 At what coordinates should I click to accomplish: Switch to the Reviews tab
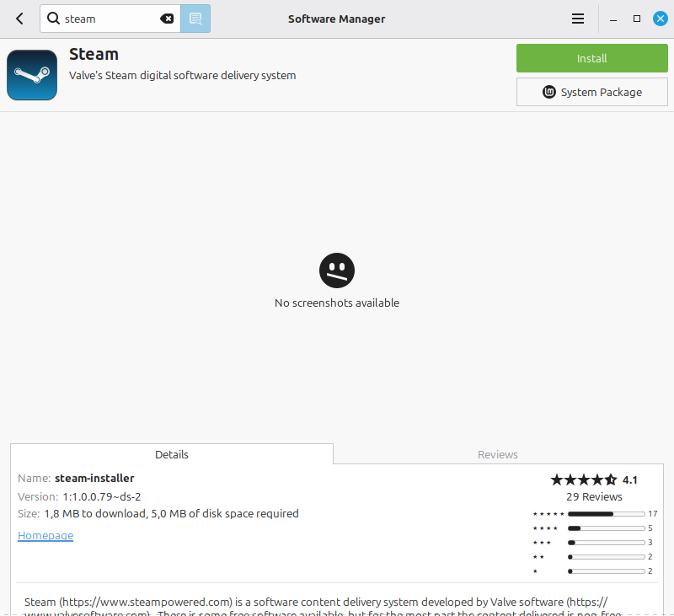click(498, 454)
